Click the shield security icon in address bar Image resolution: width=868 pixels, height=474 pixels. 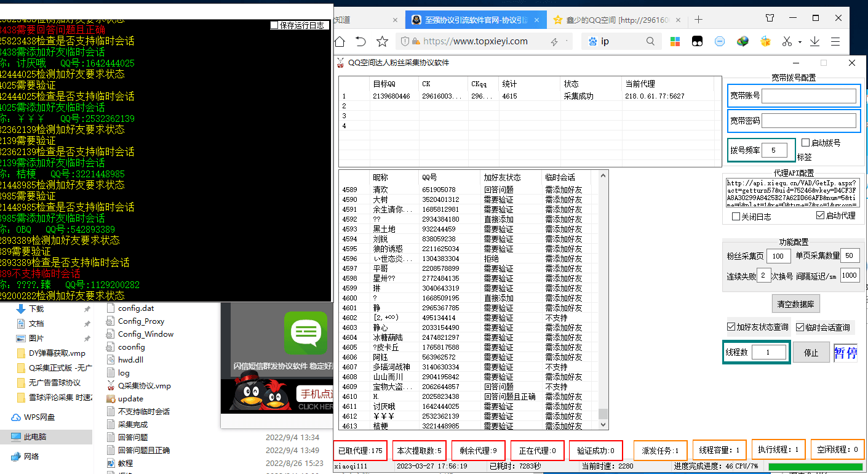[x=405, y=42]
